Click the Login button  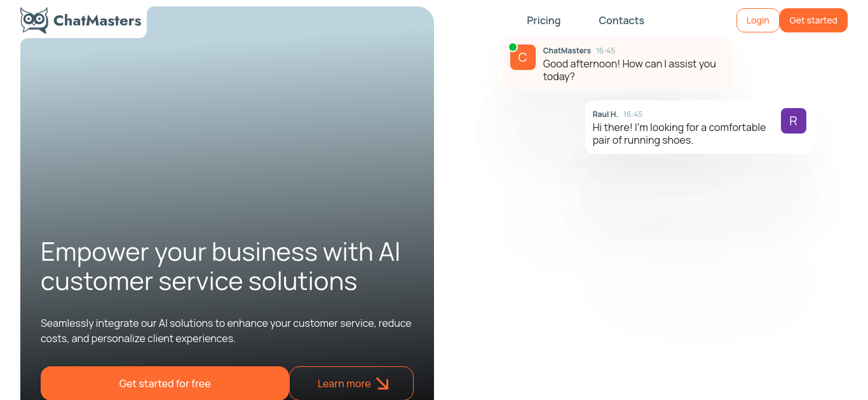[x=758, y=20]
